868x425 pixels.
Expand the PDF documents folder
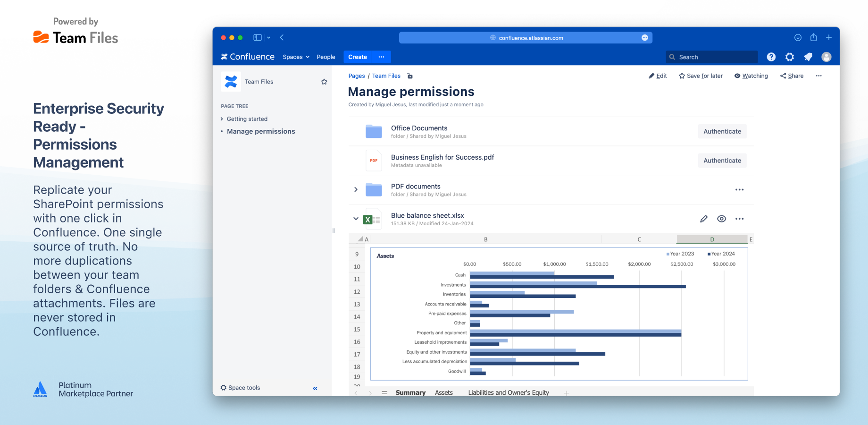click(x=356, y=189)
